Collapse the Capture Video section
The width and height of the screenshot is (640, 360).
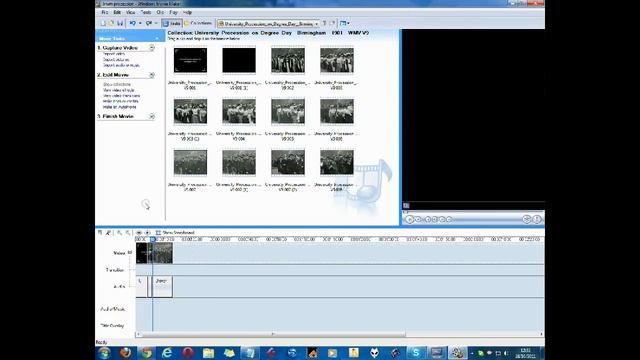coord(152,48)
